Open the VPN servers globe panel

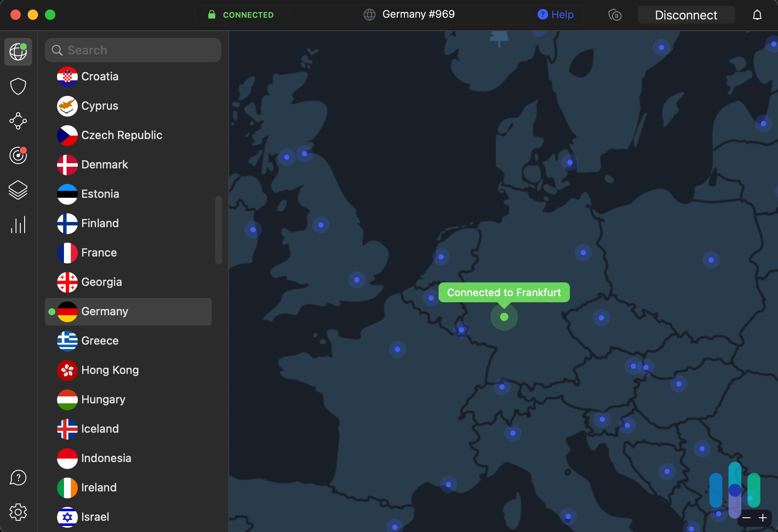[18, 51]
